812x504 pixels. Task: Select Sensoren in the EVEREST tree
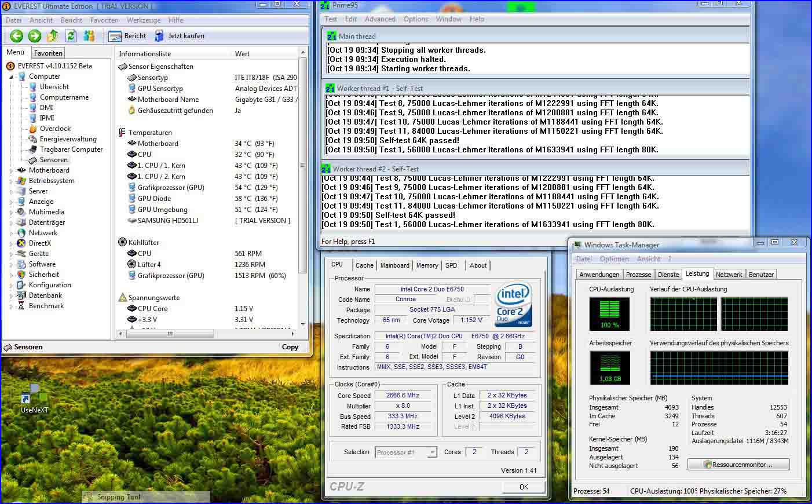tap(53, 160)
